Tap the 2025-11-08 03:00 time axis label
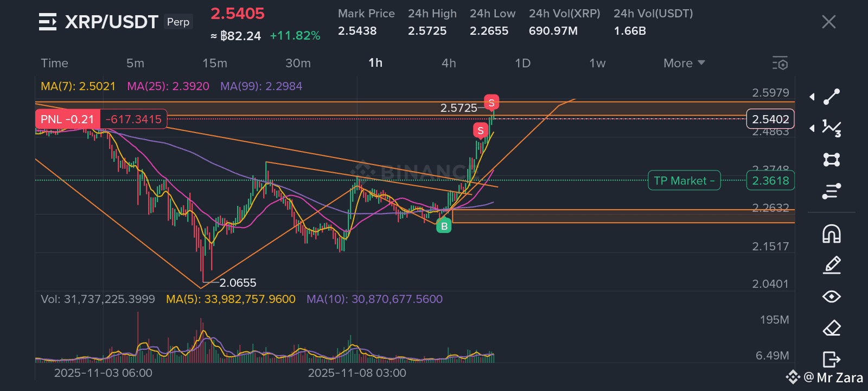 (x=357, y=373)
